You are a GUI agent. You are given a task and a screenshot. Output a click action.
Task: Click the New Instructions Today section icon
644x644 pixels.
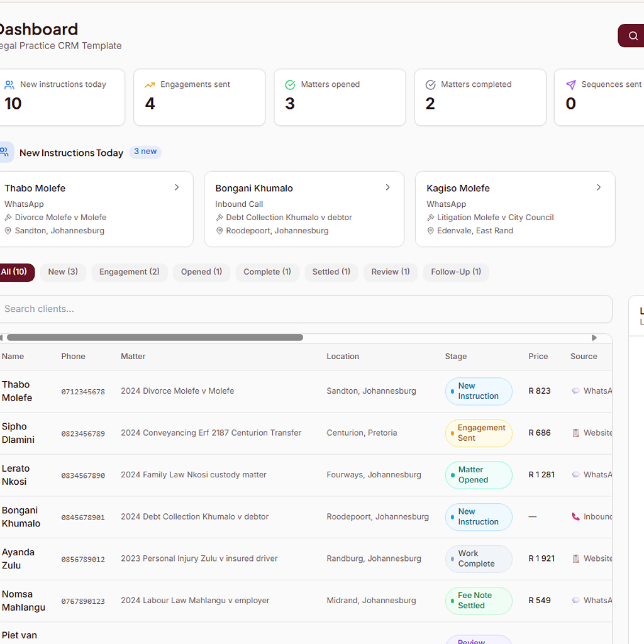pyautogui.click(x=5, y=152)
